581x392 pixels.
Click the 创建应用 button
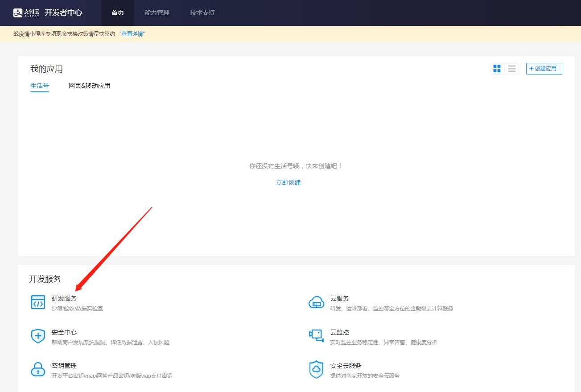coord(544,69)
